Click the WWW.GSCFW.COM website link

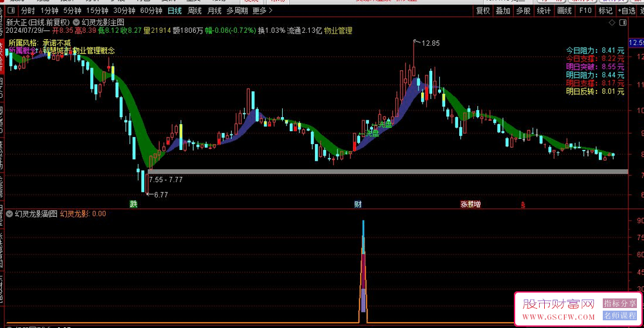558,317
